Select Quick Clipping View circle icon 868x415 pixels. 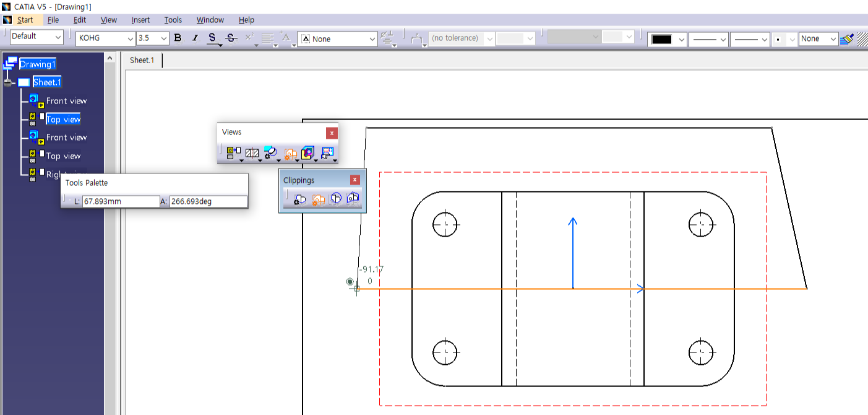(x=336, y=199)
